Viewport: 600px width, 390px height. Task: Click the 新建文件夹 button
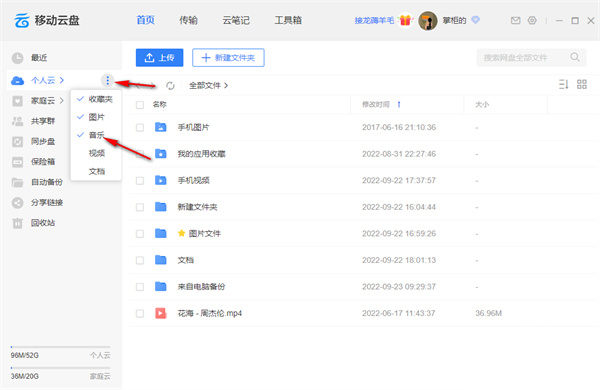click(x=228, y=58)
